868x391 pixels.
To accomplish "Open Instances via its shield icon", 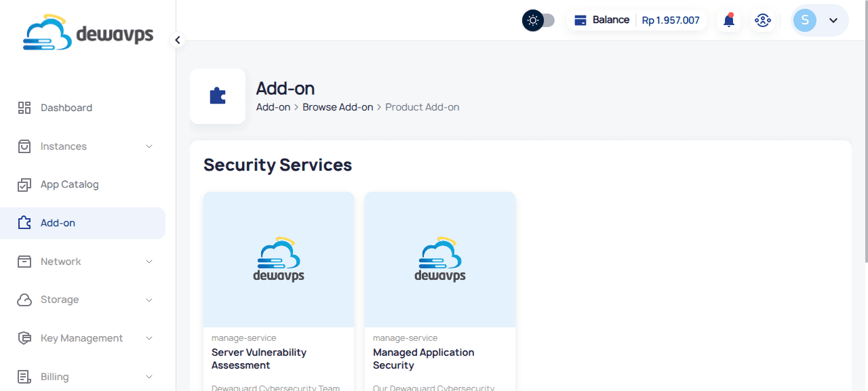I will (24, 146).
